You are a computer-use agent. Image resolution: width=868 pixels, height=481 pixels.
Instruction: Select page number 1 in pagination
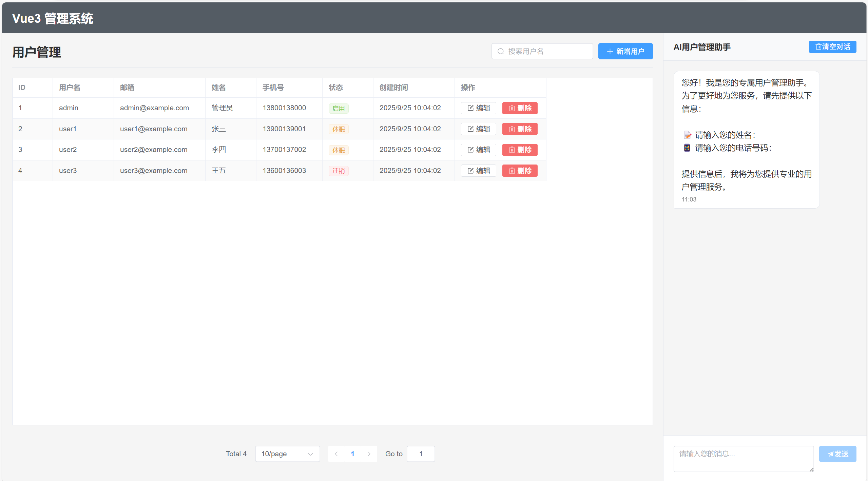pyautogui.click(x=352, y=454)
